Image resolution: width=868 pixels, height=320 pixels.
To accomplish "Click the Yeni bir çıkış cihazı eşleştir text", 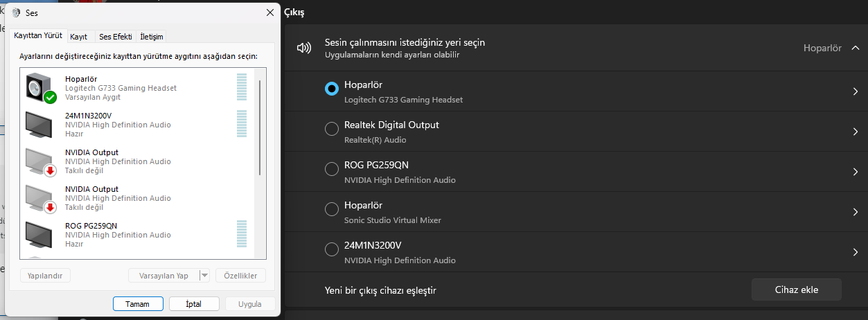I will (x=380, y=290).
